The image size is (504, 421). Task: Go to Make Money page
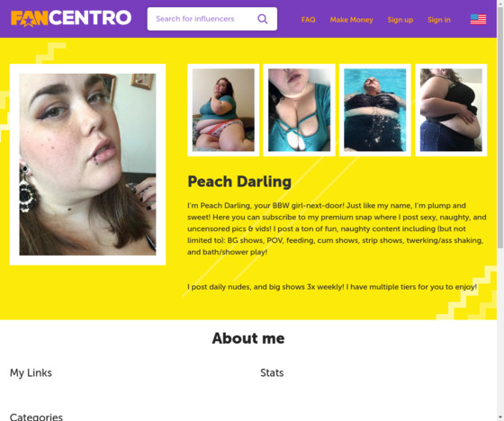coord(351,20)
